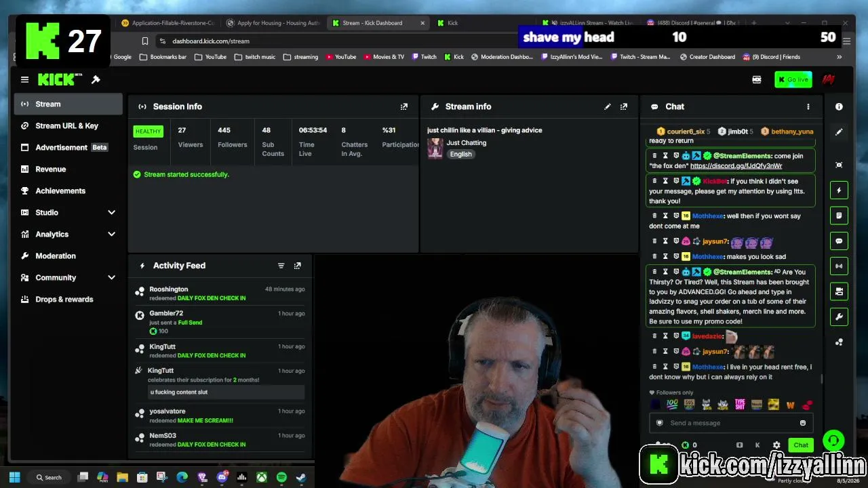Send message with the Chat button
Image resolution: width=868 pixels, height=488 pixels.
tap(801, 445)
